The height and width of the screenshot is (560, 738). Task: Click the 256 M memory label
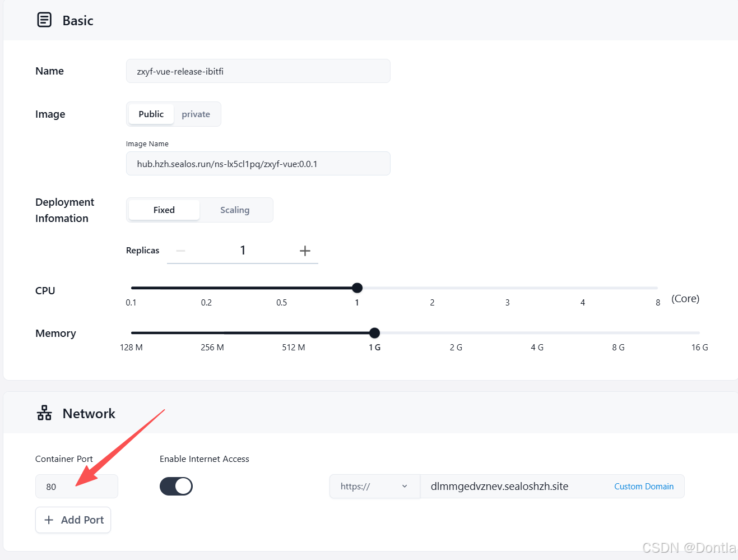[212, 347]
